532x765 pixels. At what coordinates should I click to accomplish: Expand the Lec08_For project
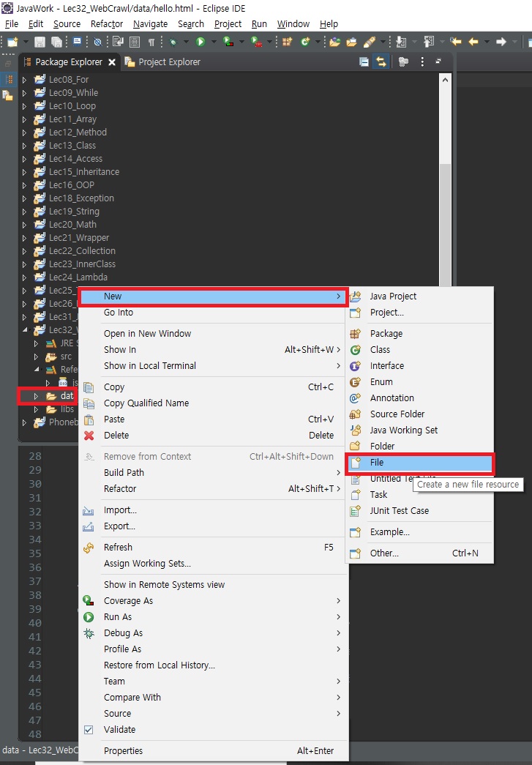[24, 80]
